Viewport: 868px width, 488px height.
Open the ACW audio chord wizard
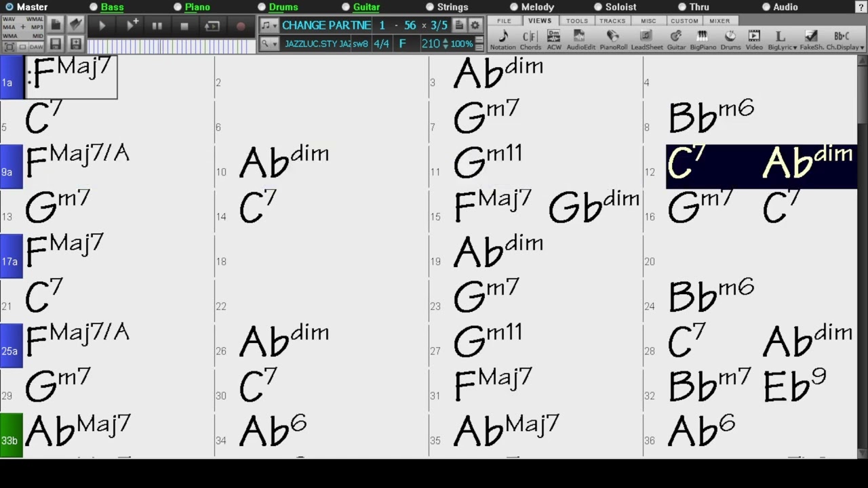[x=554, y=40]
